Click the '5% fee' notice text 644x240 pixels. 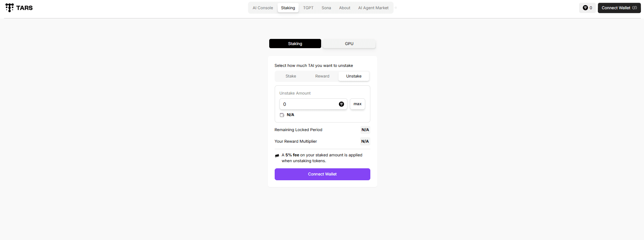(x=322, y=158)
